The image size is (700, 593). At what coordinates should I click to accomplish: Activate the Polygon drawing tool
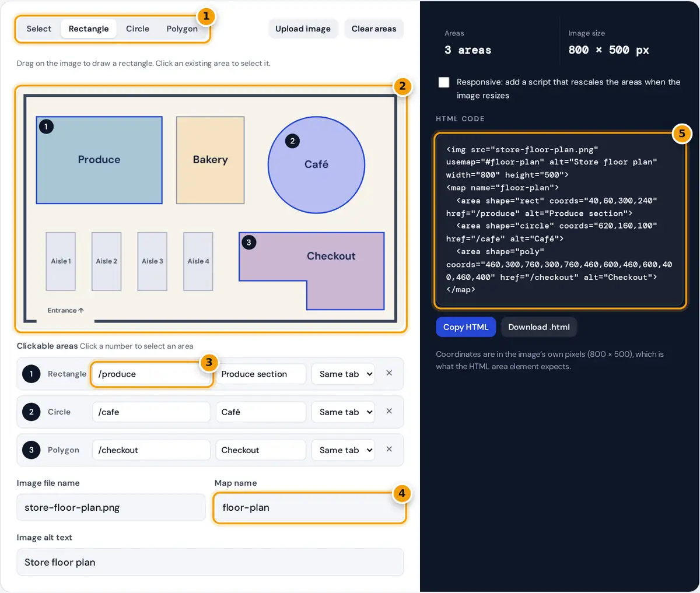[182, 29]
